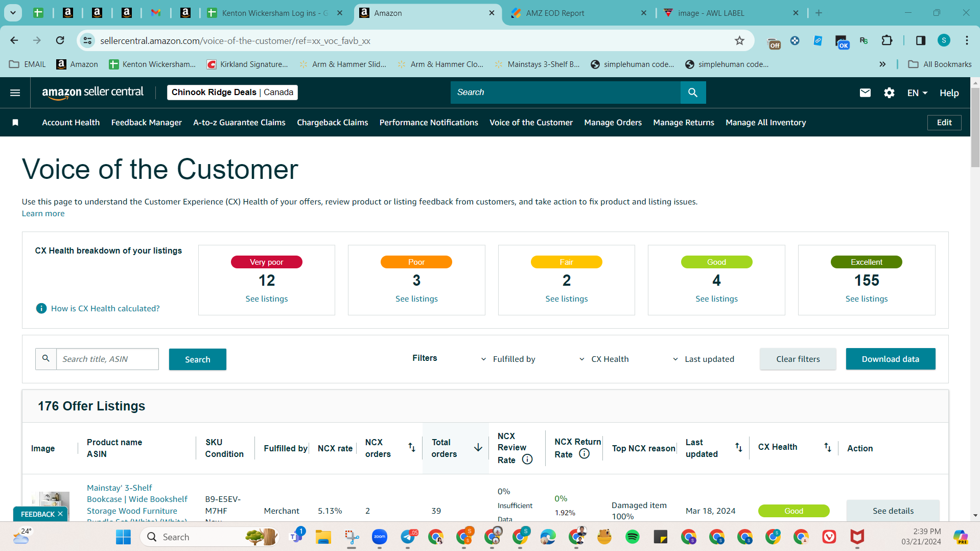
Task: Click the Chinook Ridge Deals account switcher
Action: [232, 93]
